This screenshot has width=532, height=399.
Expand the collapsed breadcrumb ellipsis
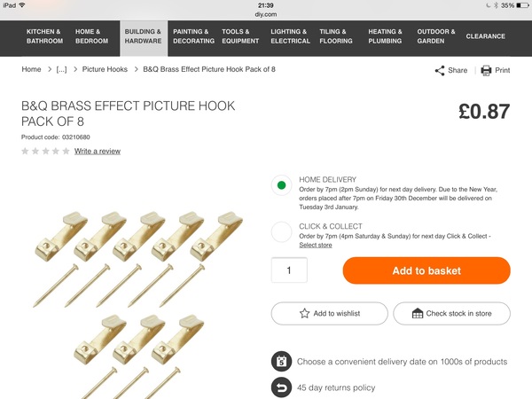coord(61,69)
